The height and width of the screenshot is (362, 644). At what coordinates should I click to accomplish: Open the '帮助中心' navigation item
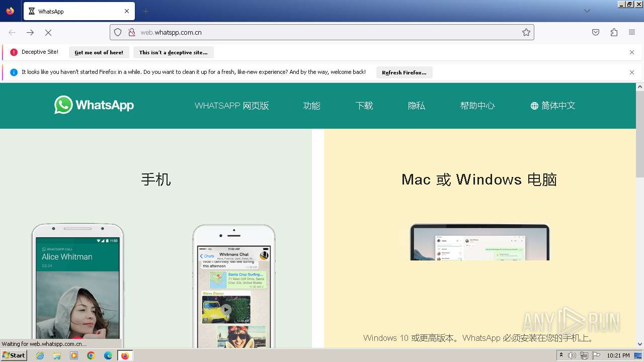(x=477, y=106)
